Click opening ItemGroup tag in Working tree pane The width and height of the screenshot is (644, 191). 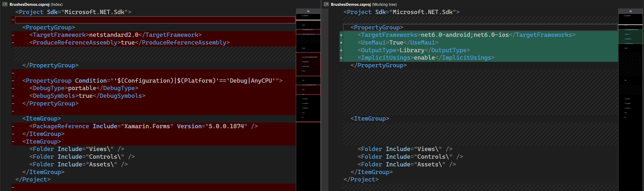[370, 119]
